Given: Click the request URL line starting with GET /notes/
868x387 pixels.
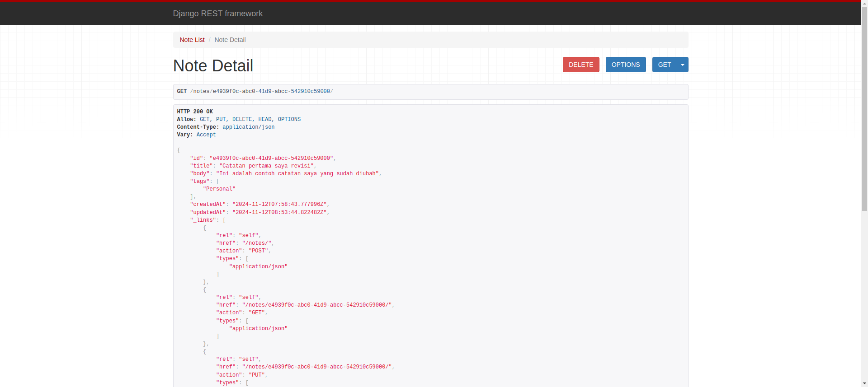Looking at the screenshot, I should pos(255,92).
